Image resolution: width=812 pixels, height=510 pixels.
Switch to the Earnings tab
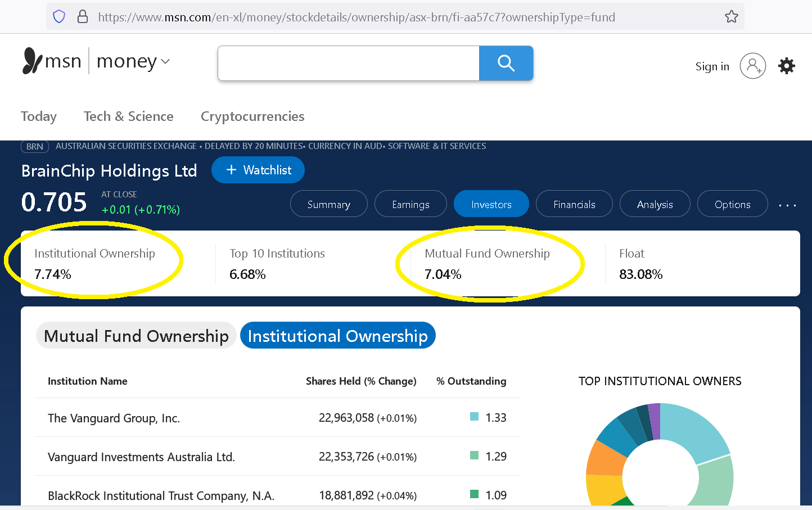pos(410,204)
